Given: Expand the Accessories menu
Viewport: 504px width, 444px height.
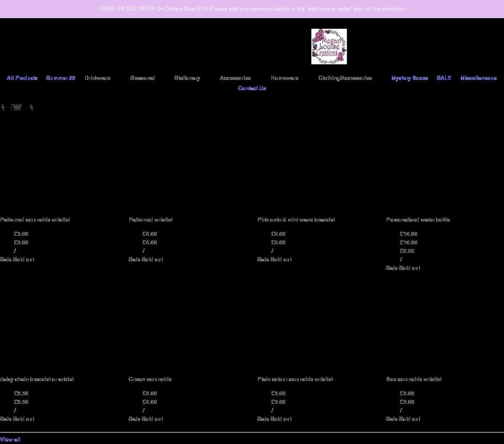Looking at the screenshot, I should 235,78.
